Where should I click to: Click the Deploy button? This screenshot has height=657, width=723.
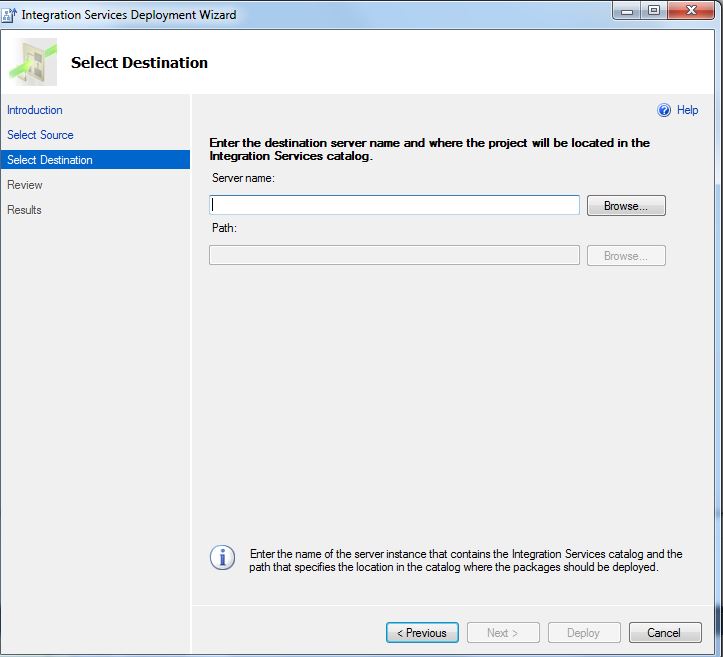coord(584,633)
